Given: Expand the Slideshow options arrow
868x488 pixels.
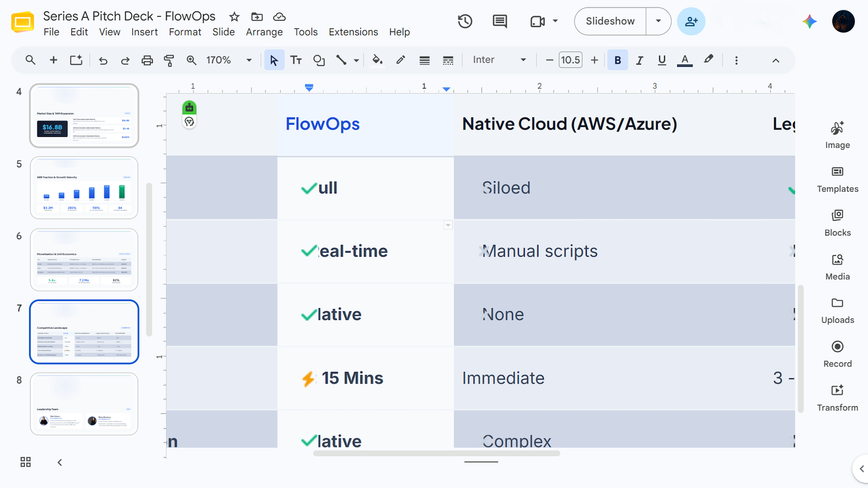Looking at the screenshot, I should coord(658,21).
